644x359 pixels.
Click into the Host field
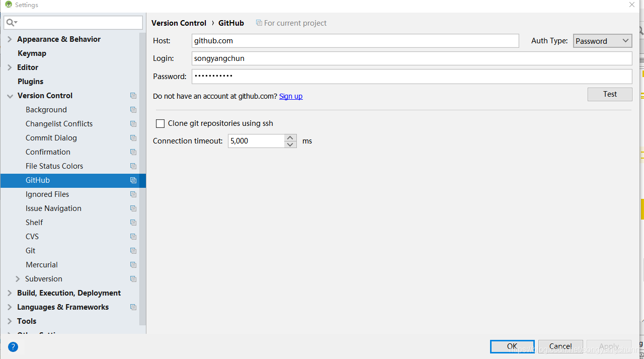click(355, 41)
